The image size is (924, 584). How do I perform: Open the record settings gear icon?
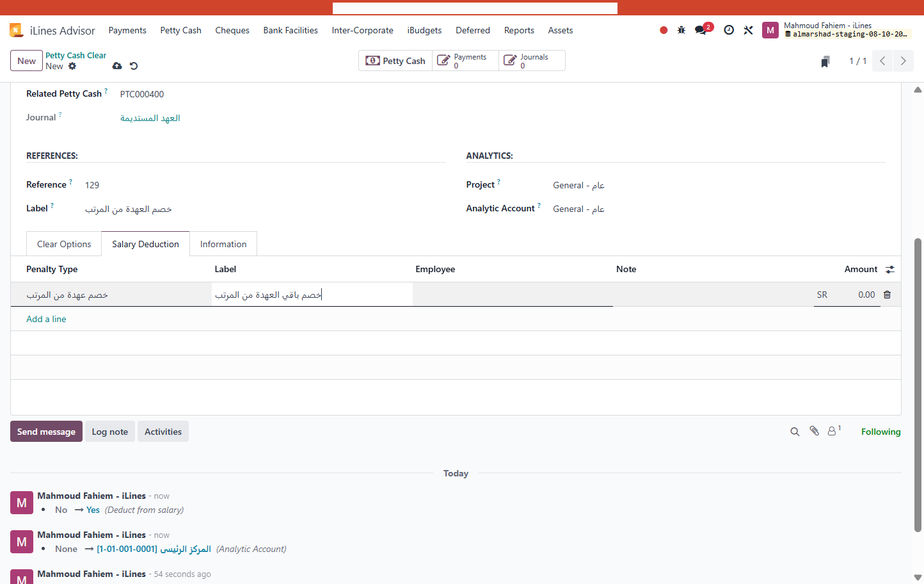(72, 66)
